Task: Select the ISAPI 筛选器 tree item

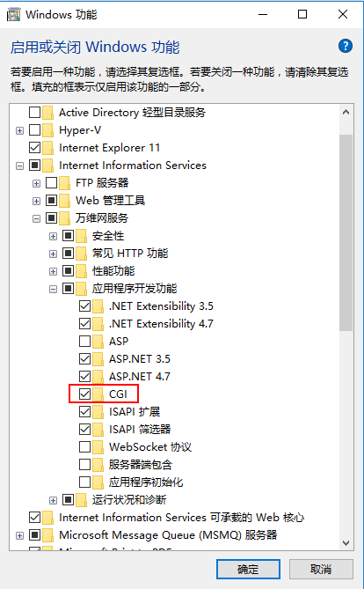Action: click(140, 430)
